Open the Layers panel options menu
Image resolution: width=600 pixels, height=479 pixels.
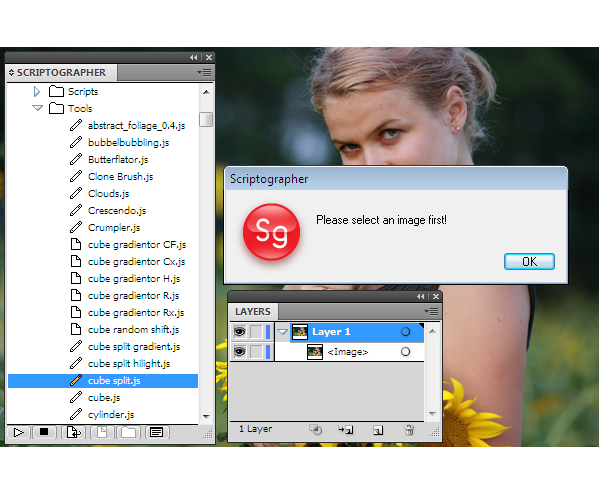point(432,311)
